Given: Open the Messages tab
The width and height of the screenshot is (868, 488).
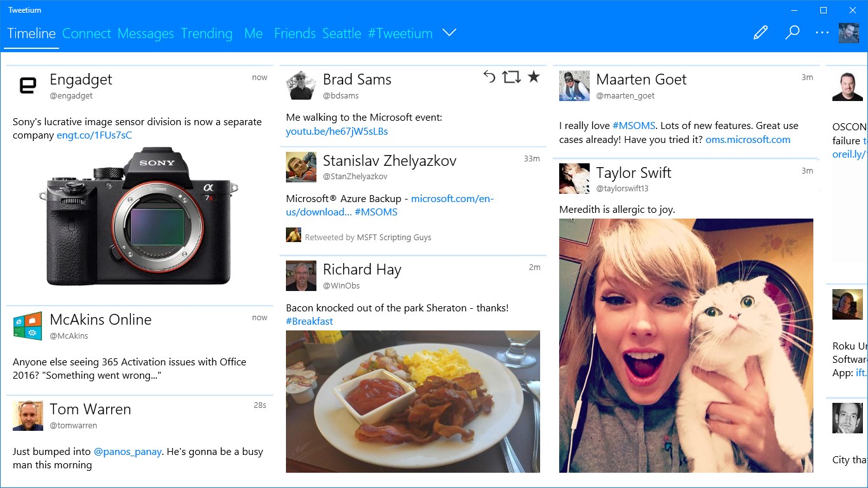Looking at the screenshot, I should 146,34.
